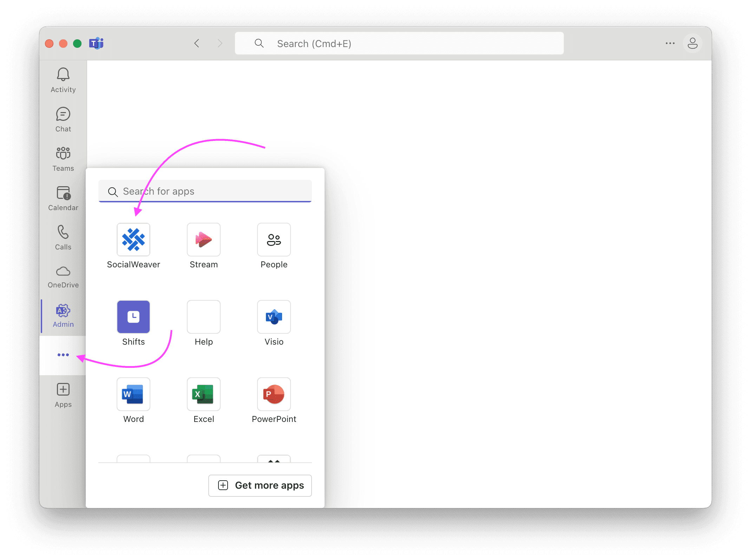Open the profile avatar menu

pos(692,43)
